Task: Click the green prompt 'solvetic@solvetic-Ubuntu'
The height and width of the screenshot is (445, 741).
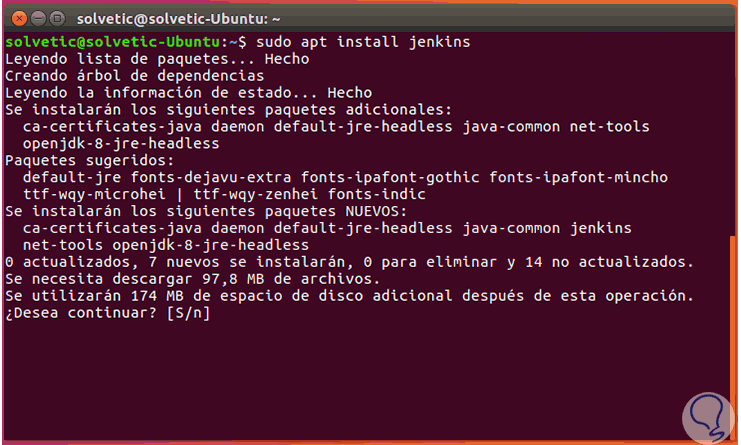Action: (x=112, y=42)
